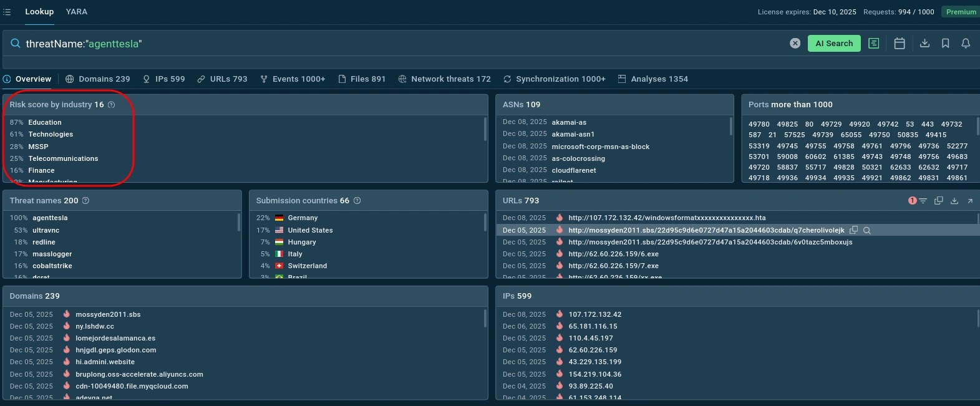The height and width of the screenshot is (406, 980).
Task: Click the Threat names list scrollbar
Action: coord(239,223)
